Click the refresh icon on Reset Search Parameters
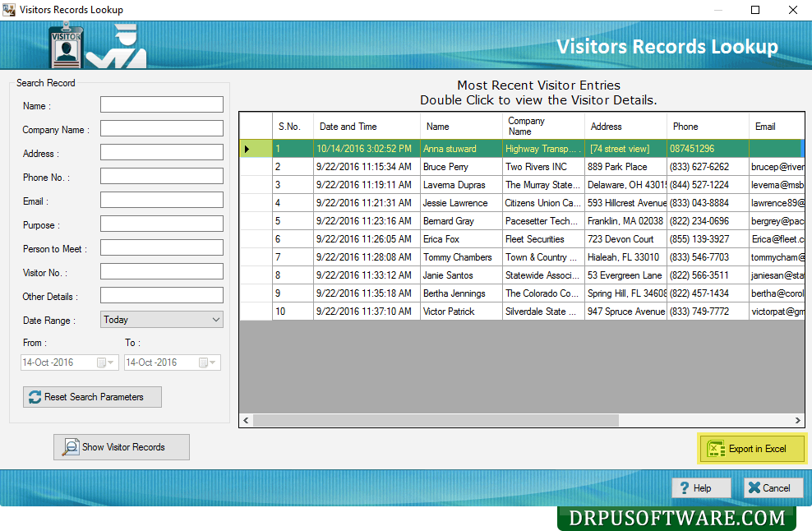Screen dimensions: 812x531 pyautogui.click(x=35, y=397)
